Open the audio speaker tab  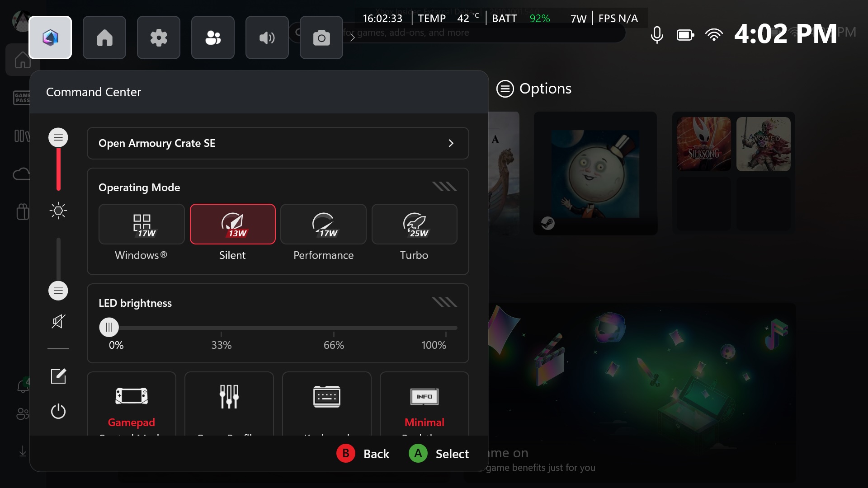tap(267, 38)
